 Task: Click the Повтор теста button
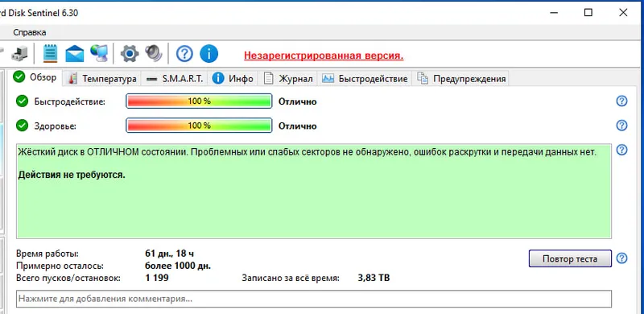tap(570, 258)
